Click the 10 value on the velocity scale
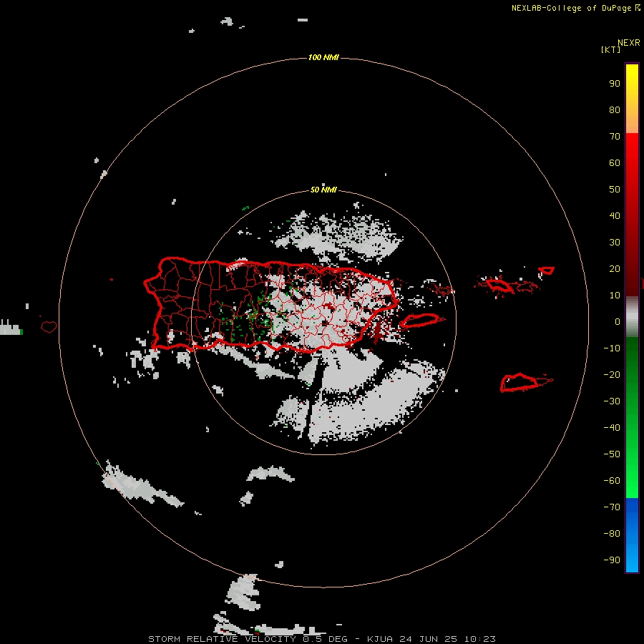 (615, 296)
